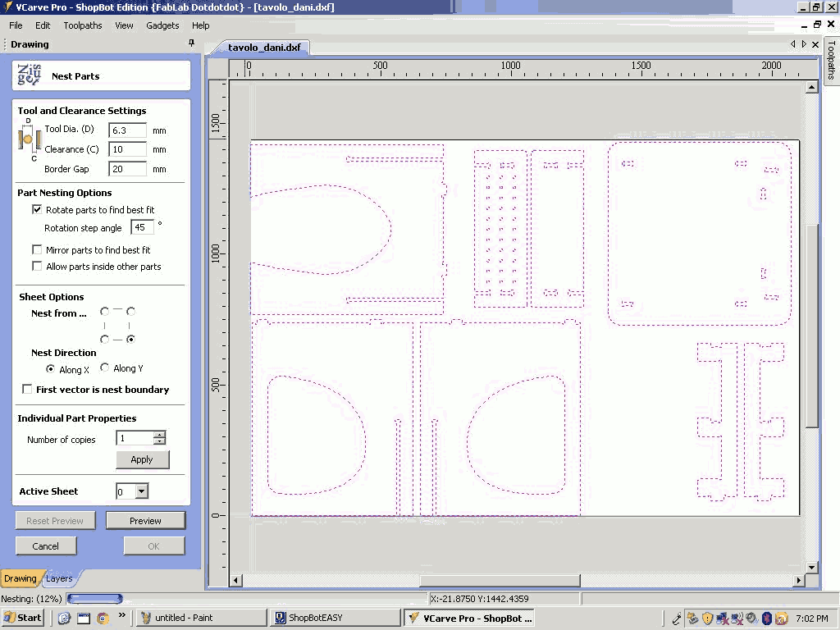The width and height of the screenshot is (840, 630).
Task: Click the cursor coordinates status readout
Action: [x=479, y=598]
